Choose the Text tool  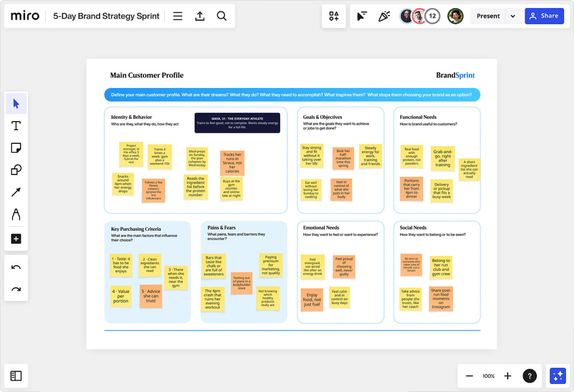click(x=16, y=126)
